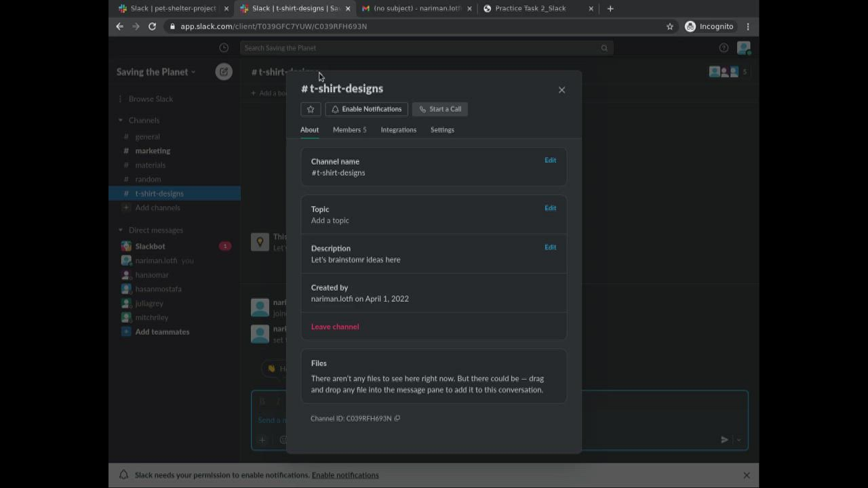Click the Enable Notifications button
Image resolution: width=868 pixels, height=488 pixels.
[366, 109]
